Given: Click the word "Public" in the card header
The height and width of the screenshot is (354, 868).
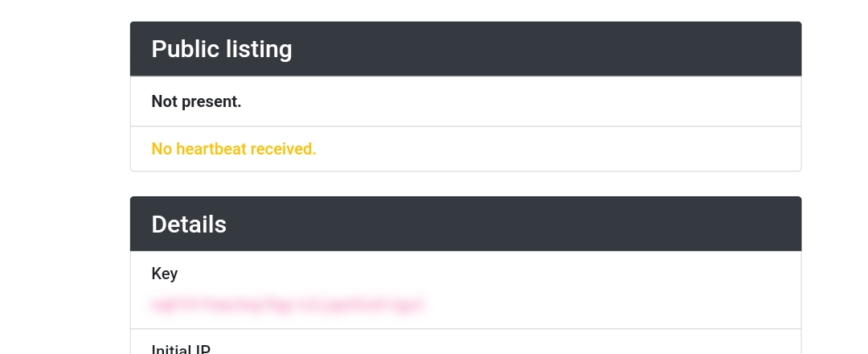Looking at the screenshot, I should (186, 49).
